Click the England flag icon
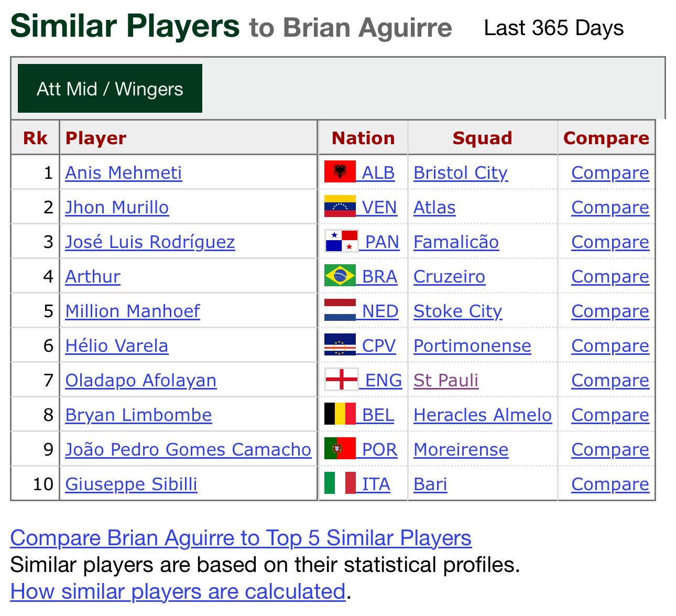 pyautogui.click(x=342, y=379)
